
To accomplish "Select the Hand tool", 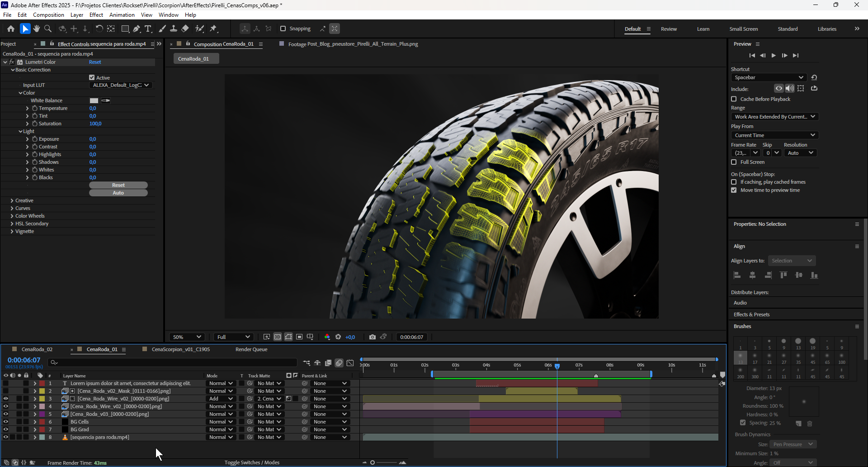I will coord(37,29).
